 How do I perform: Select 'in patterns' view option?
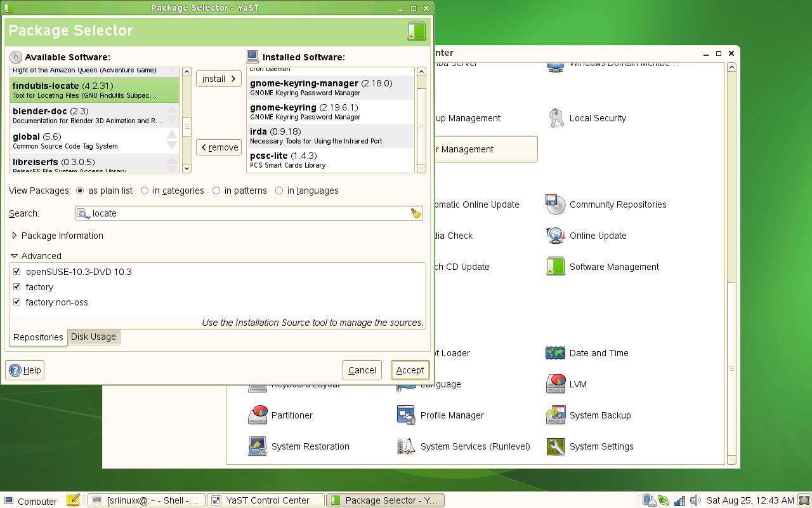(x=240, y=190)
